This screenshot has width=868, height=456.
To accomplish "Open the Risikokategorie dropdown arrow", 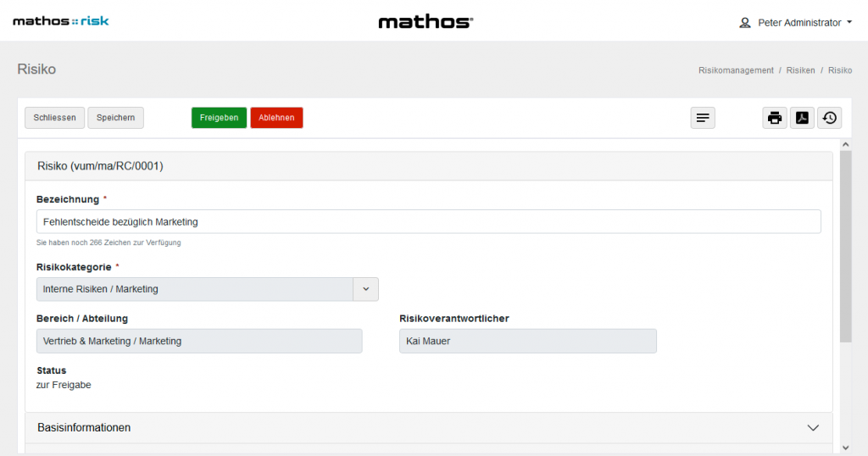I will click(365, 289).
